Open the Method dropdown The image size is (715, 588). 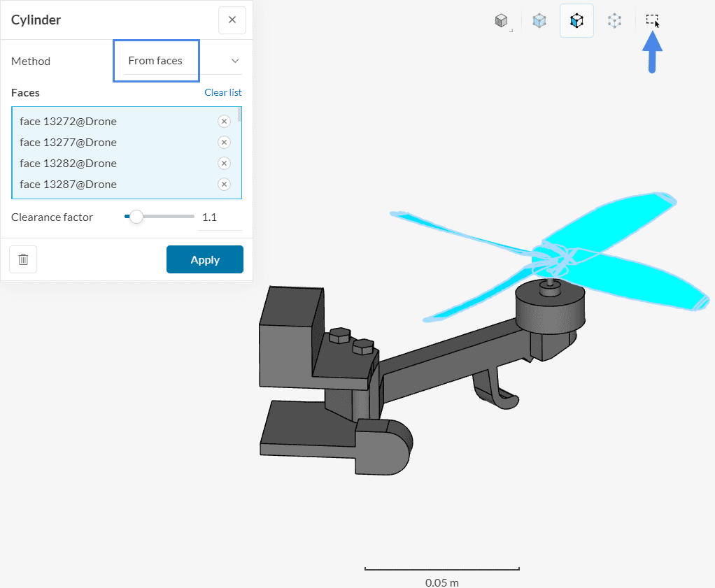pos(236,61)
